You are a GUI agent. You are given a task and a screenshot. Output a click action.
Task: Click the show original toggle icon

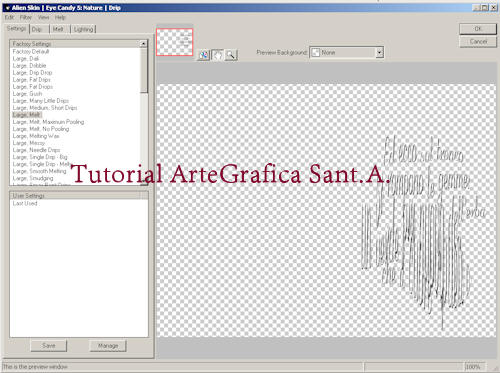point(204,55)
